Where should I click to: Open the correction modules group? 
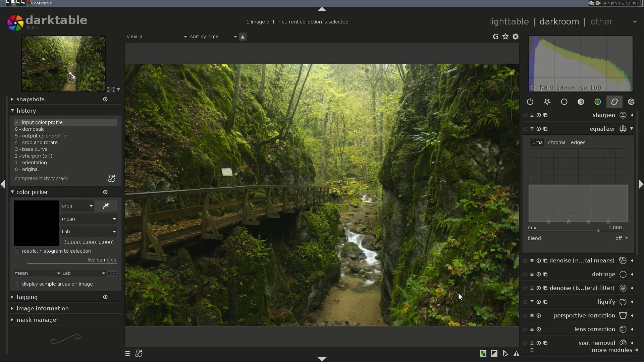point(614,102)
